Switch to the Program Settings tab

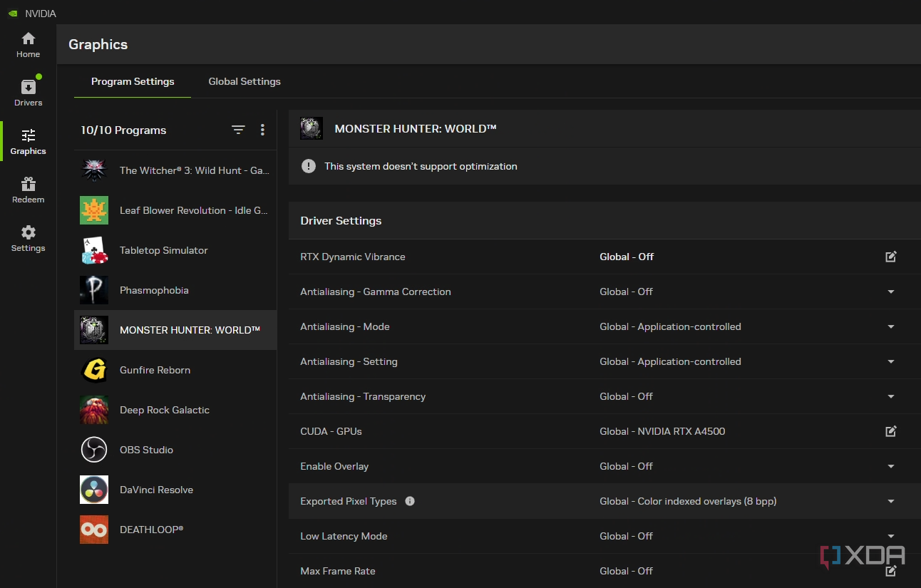pyautogui.click(x=133, y=81)
